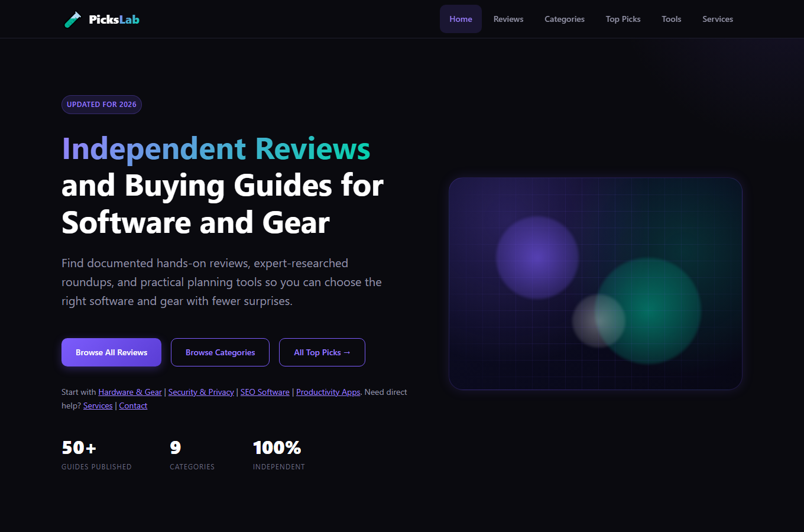
Task: Click the 50+ guides published stat
Action: point(96,455)
